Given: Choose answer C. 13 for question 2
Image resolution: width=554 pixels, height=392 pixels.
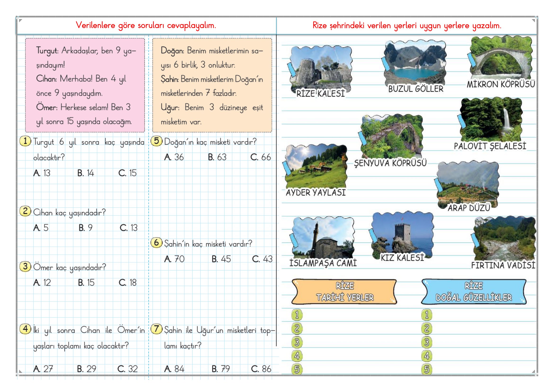Looking at the screenshot, I should 128,228.
